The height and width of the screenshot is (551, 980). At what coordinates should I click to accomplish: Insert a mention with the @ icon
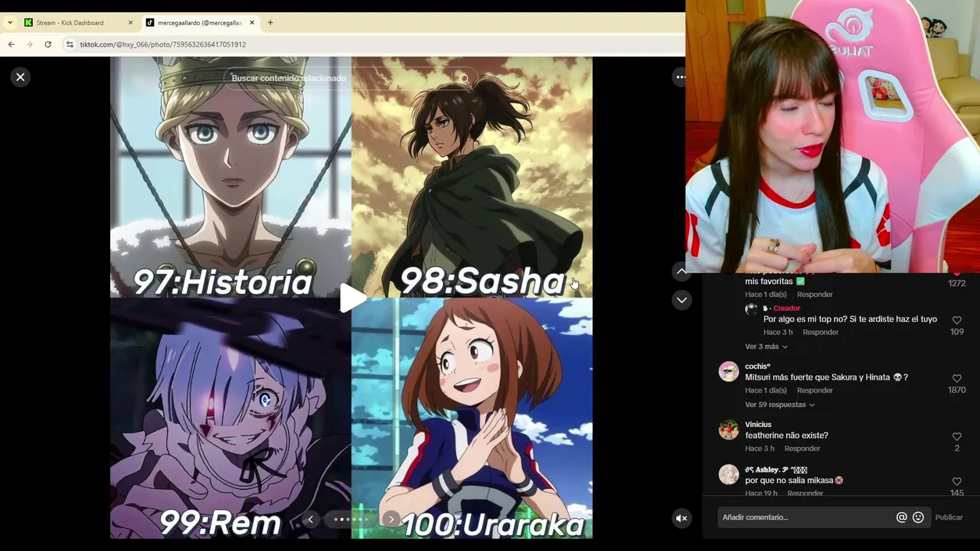pyautogui.click(x=901, y=517)
